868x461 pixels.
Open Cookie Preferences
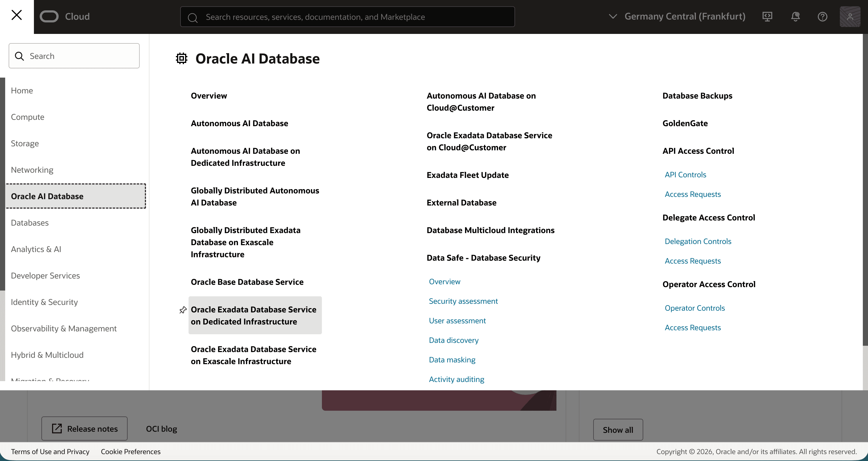point(131,452)
